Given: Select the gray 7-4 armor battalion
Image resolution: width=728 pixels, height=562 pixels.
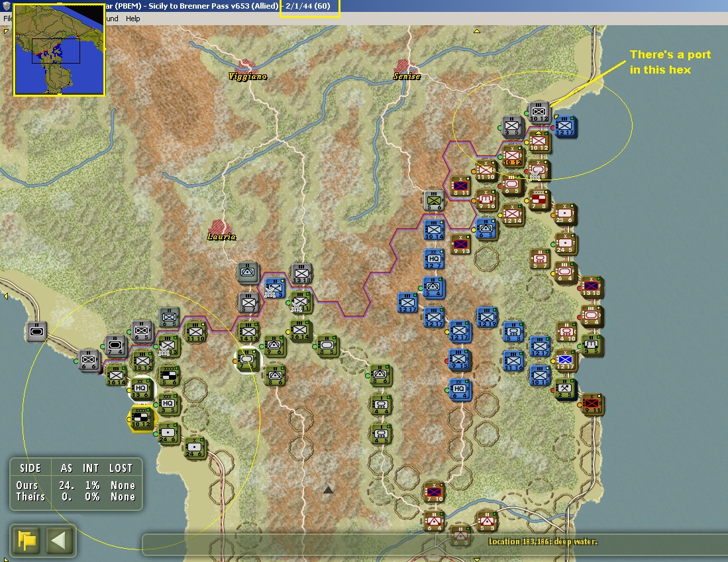Looking at the screenshot, I should click(115, 345).
